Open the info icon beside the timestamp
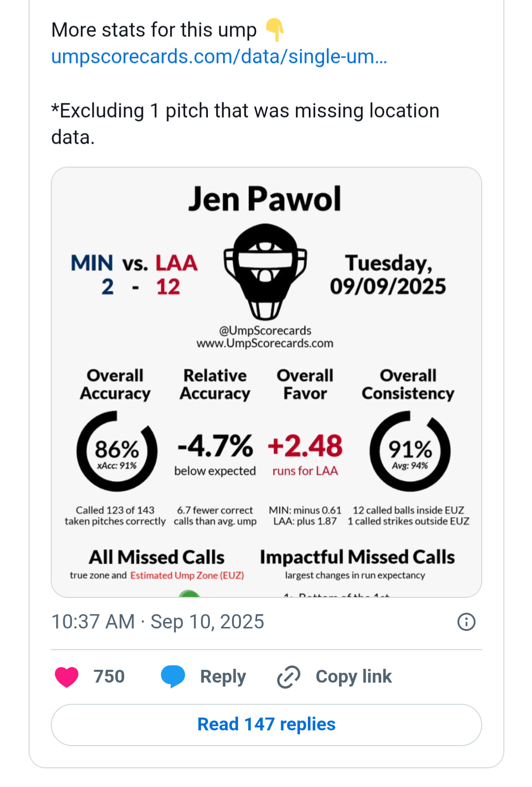Image resolution: width=532 pixels, height=787 pixels. point(466,622)
